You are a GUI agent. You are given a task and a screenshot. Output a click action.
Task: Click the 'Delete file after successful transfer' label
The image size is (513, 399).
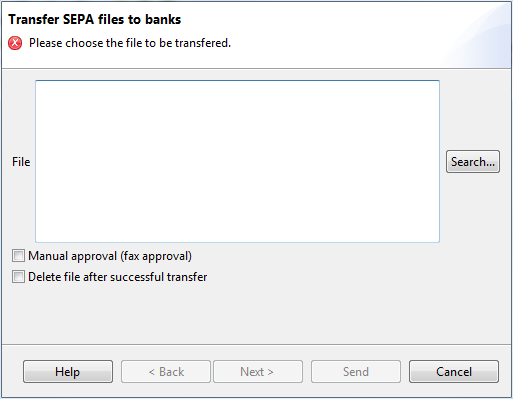tap(118, 277)
